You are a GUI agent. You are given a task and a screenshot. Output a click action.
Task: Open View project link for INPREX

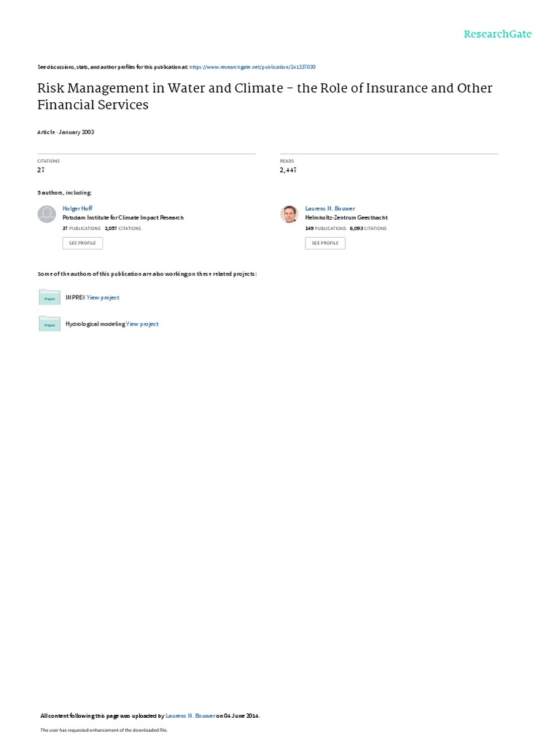coord(103,298)
